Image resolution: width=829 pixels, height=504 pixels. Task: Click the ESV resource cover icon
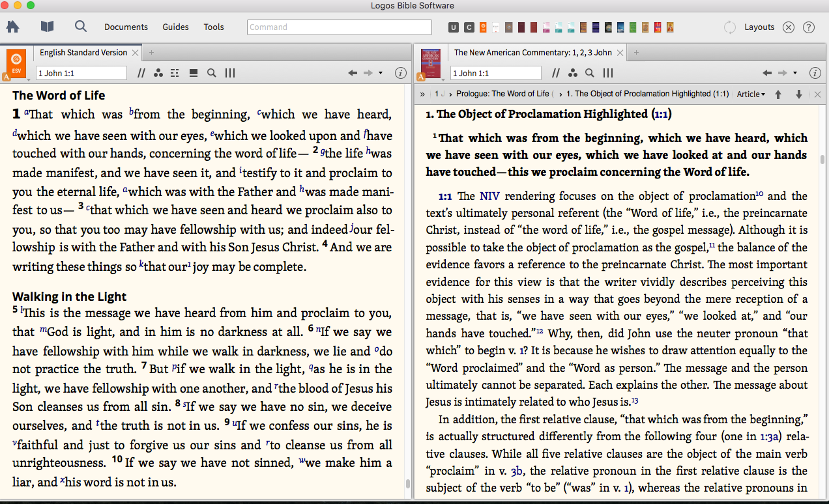pyautogui.click(x=17, y=62)
